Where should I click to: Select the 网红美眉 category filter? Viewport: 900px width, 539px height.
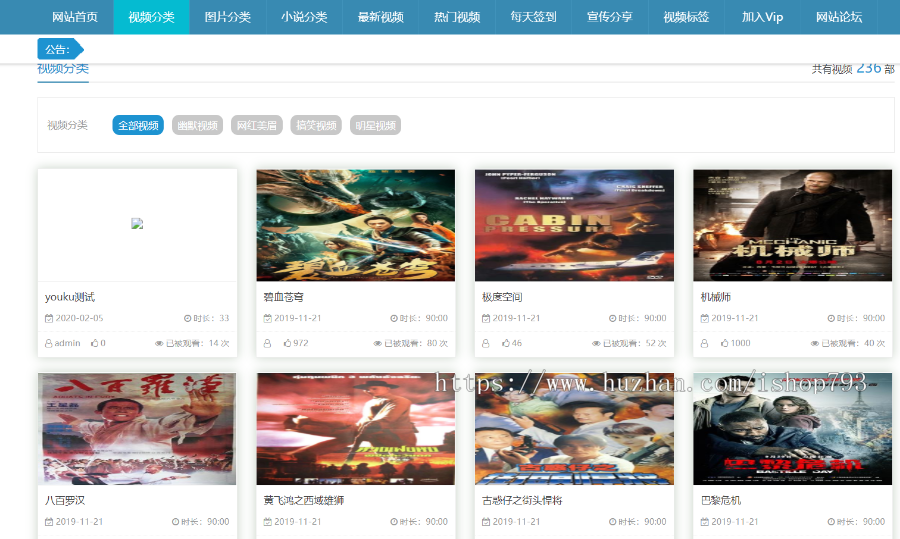coord(256,125)
